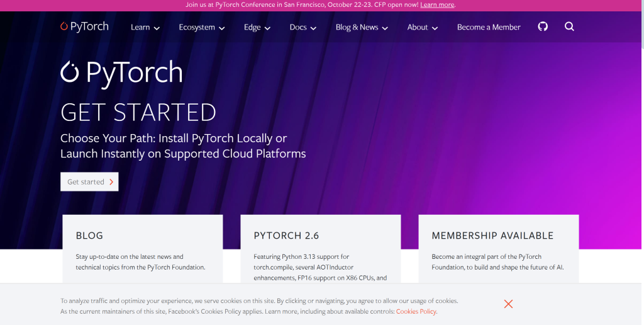Open Become a Member page
The width and height of the screenshot is (644, 325).
point(489,27)
